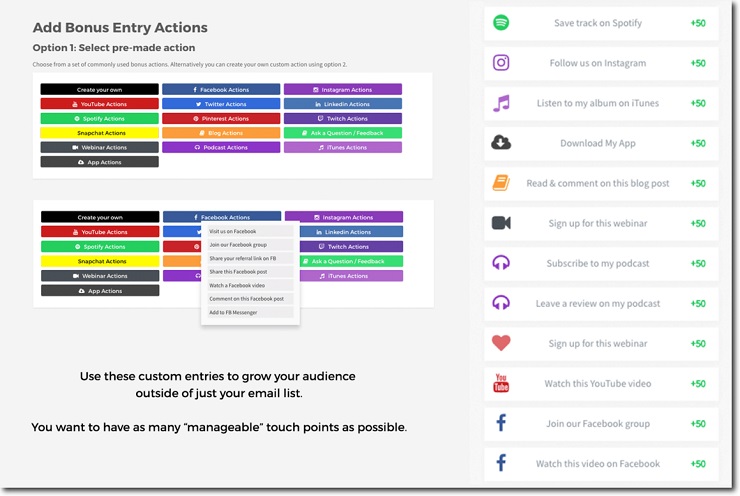Click Linkedin Actions in the lower grid

(x=351, y=232)
